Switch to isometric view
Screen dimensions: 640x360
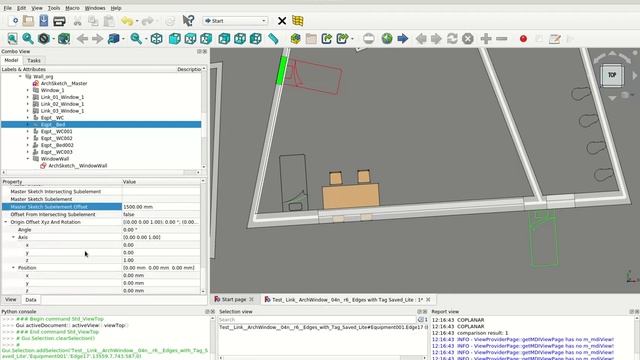(x=156, y=39)
